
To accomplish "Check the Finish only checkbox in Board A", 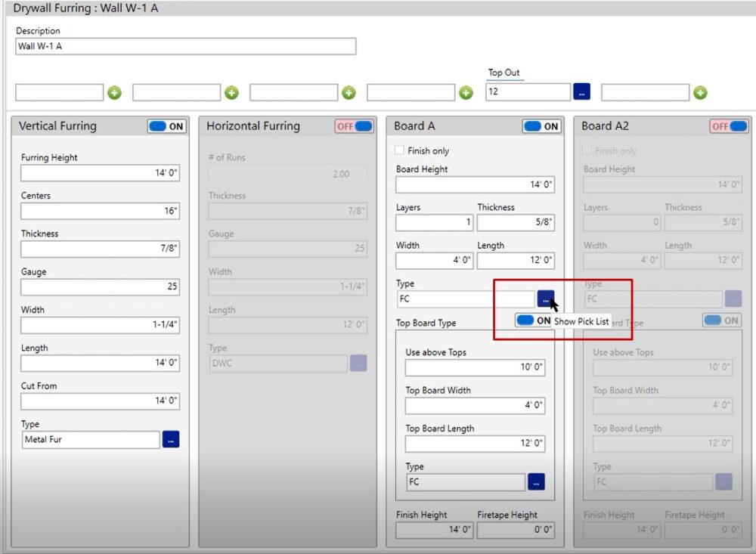I will (400, 150).
